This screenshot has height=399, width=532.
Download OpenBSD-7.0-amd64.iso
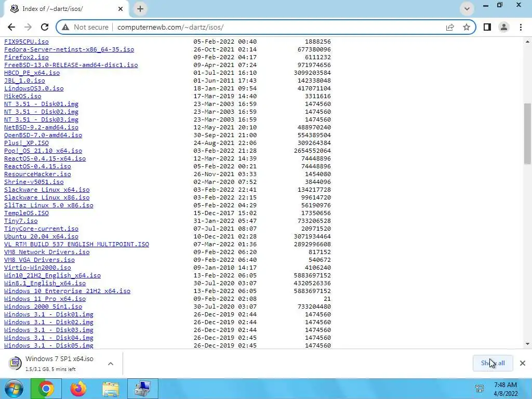(x=43, y=136)
